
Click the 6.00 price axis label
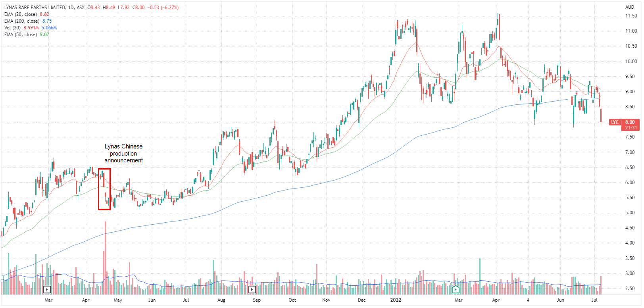[x=630, y=183]
